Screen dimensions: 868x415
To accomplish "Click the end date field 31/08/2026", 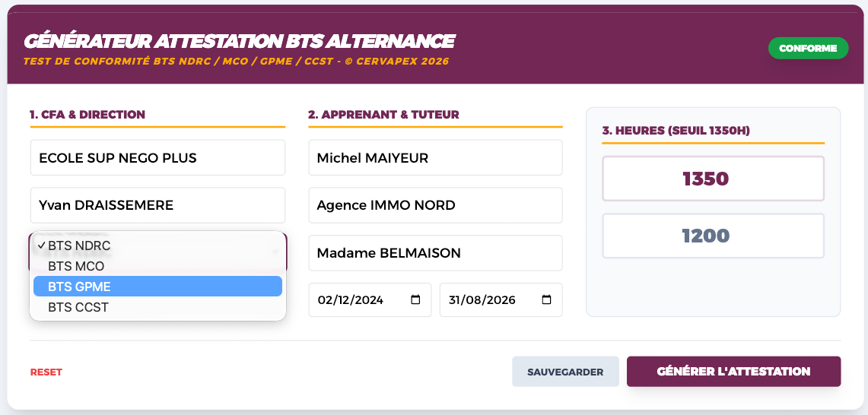I will pyautogui.click(x=487, y=300).
